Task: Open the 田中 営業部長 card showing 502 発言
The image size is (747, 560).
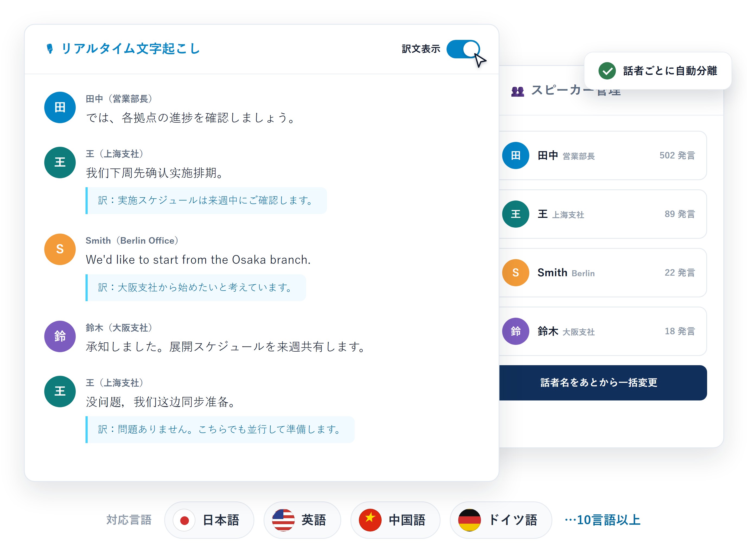Action: tap(603, 156)
